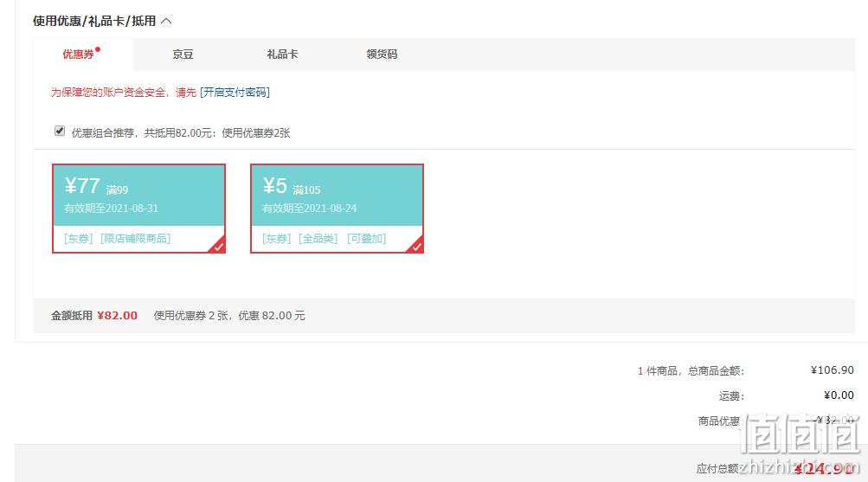Viewport: 868px width, 482px height.
Task: Click the checkmark corner on ¥5 coupon
Action: click(417, 247)
